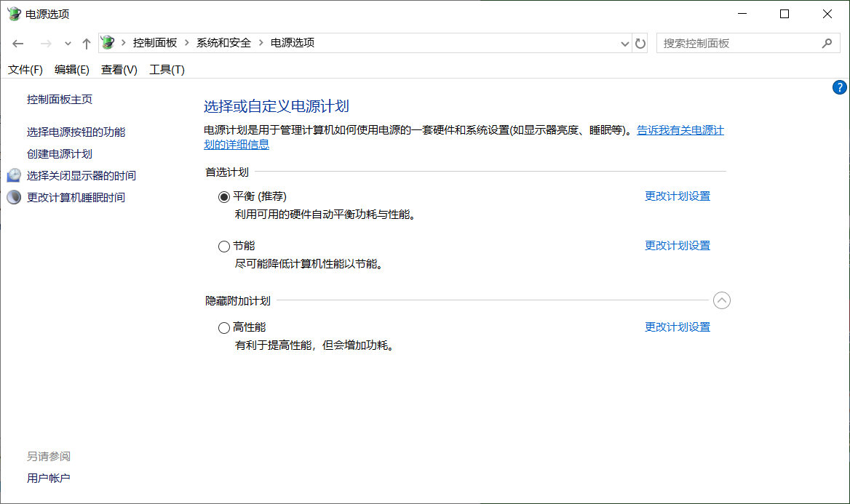Select the 节能 power plan

click(224, 246)
